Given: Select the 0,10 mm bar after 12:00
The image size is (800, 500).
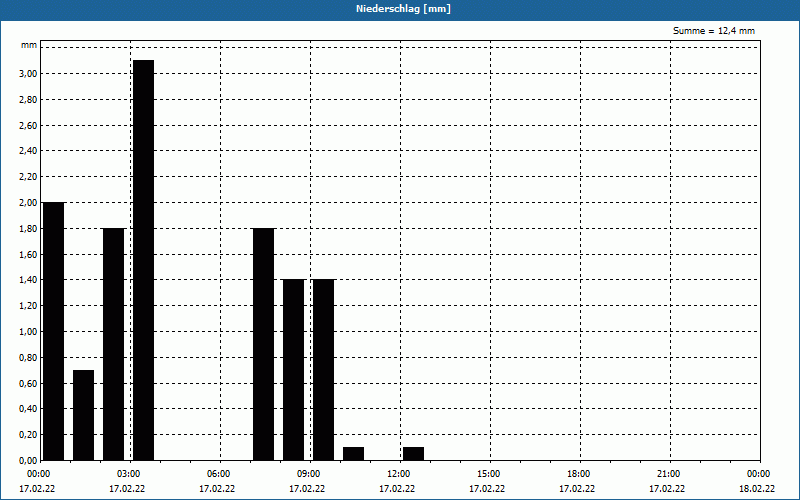Looking at the screenshot, I should coord(414,454).
